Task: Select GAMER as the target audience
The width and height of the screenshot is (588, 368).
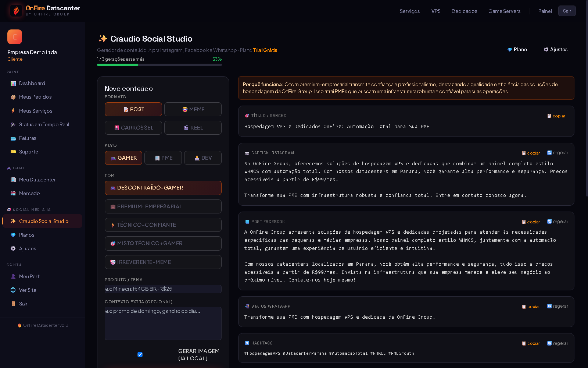Action: point(123,158)
